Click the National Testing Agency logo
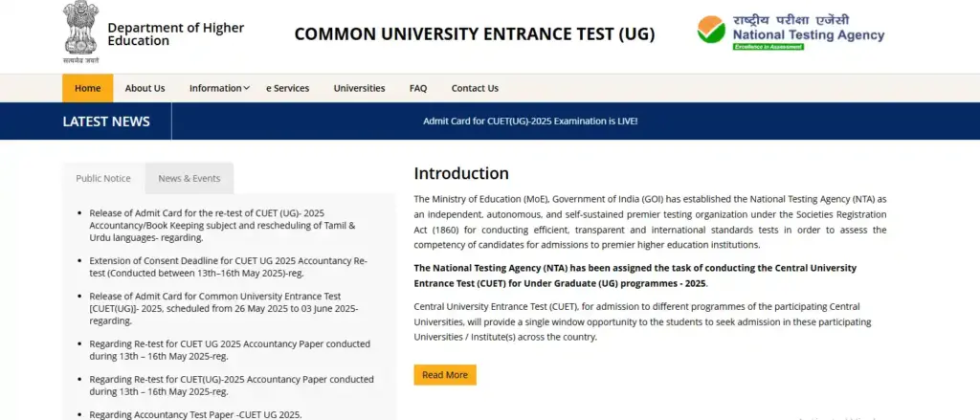 [791, 32]
